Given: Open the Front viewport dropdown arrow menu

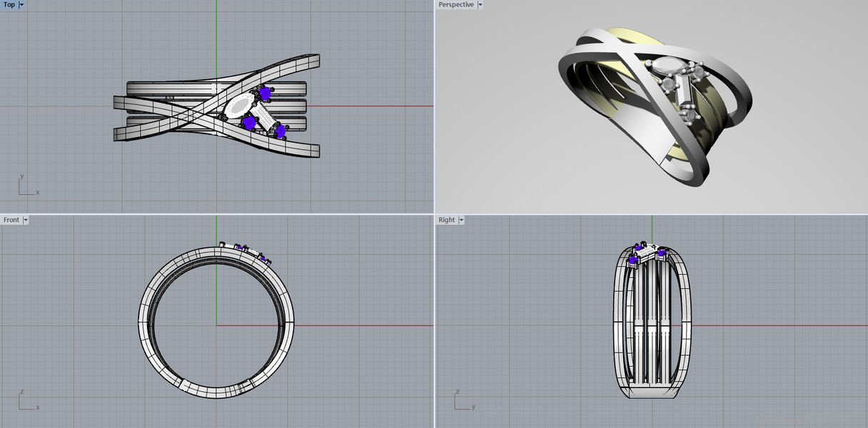Looking at the screenshot, I should coord(26,220).
